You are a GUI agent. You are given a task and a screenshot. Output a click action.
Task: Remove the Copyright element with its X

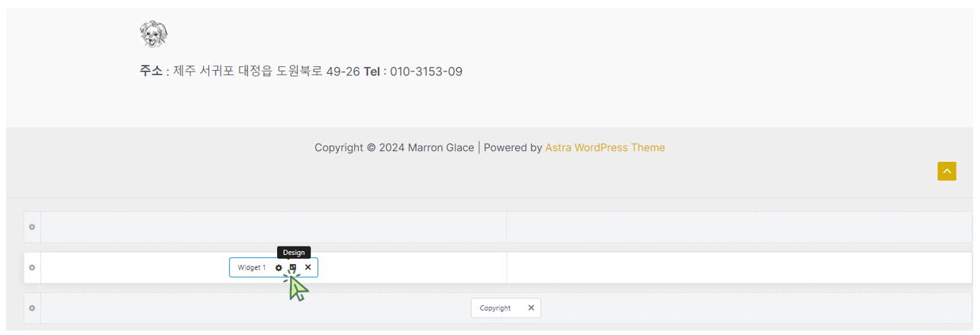tap(531, 308)
